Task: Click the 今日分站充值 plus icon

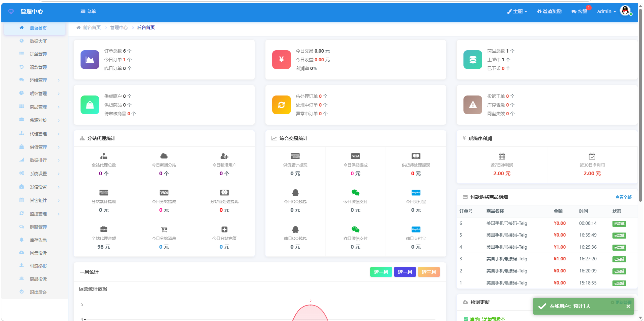Action: pos(224,230)
